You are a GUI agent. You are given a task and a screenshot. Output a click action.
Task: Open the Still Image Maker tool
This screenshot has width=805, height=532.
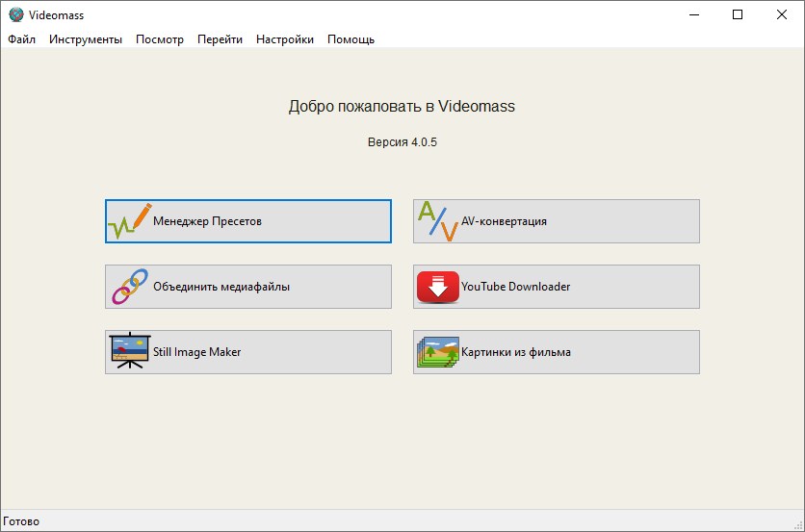248,352
